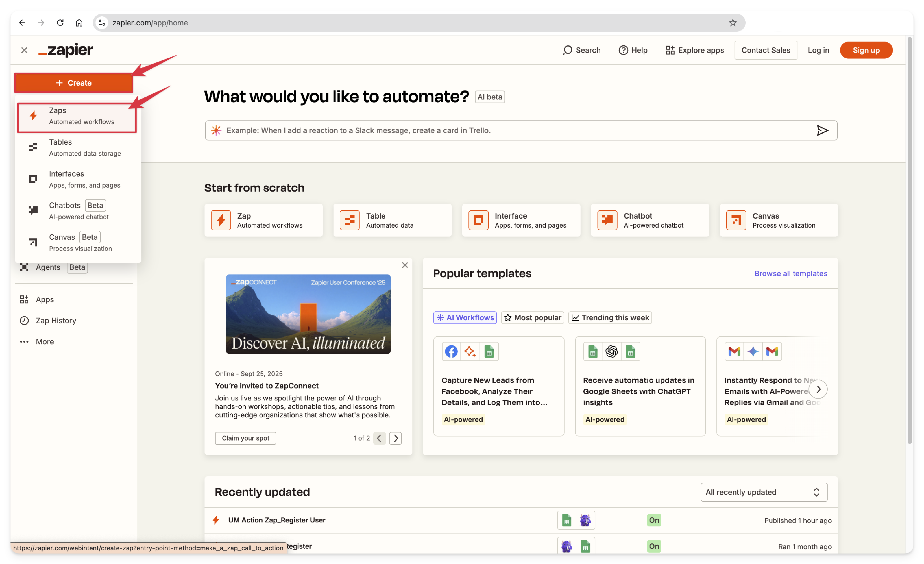924x564 pixels.
Task: Select Trending this week template tab
Action: point(610,318)
